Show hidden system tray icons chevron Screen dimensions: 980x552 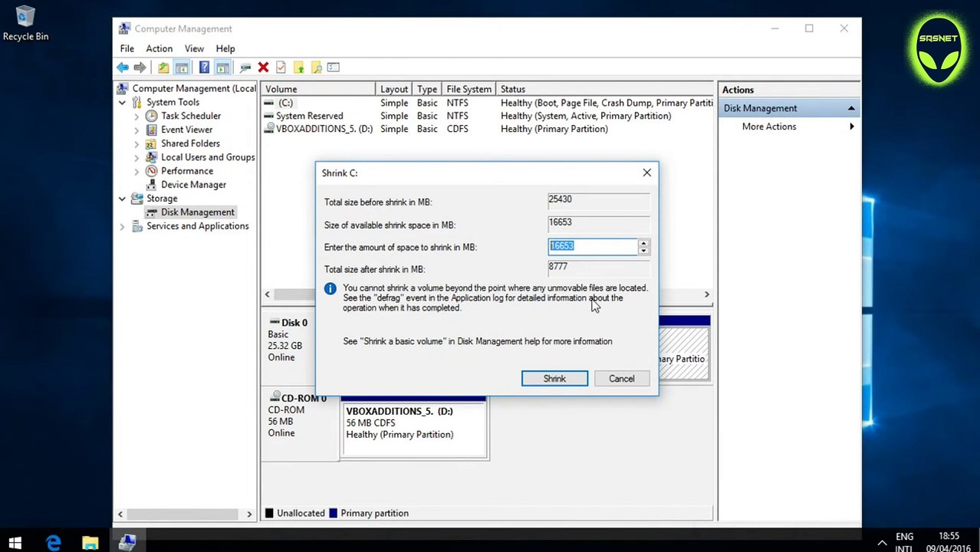point(882,543)
